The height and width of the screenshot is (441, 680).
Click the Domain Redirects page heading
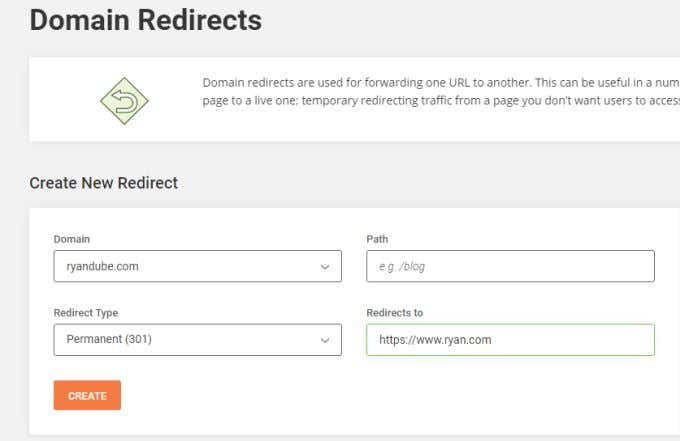click(x=146, y=19)
